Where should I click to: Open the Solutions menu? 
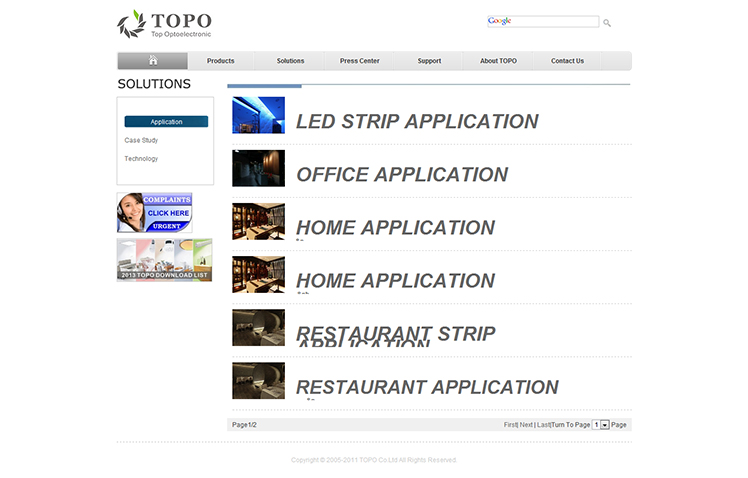[290, 61]
